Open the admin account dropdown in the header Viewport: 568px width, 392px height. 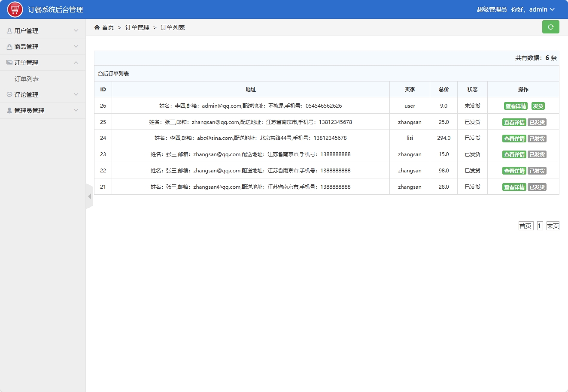tap(538, 9)
